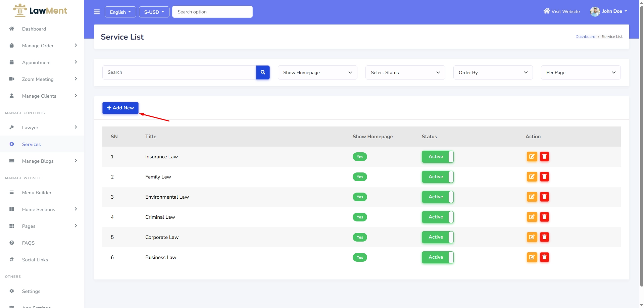This screenshot has height=308, width=644.
Task: Delete the Business Law service
Action: (544, 257)
